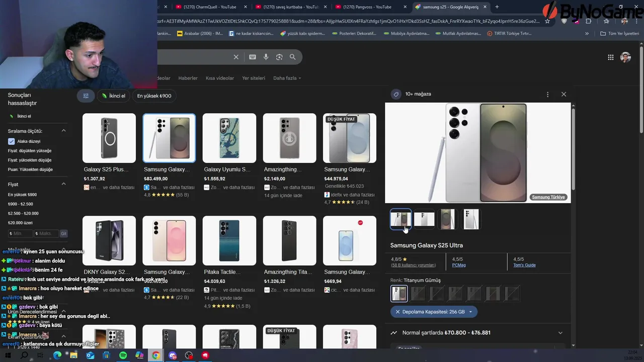Open the Tom's Guide review link

point(524,265)
